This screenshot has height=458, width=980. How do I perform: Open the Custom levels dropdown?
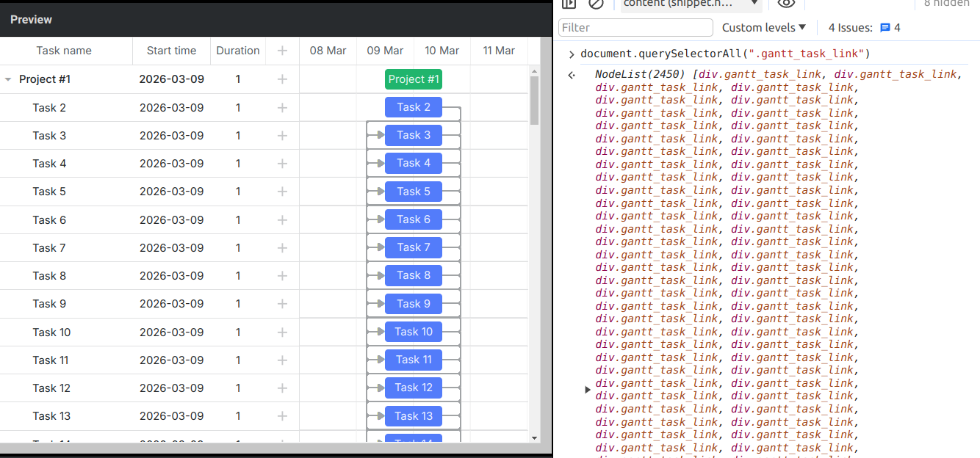pos(763,27)
